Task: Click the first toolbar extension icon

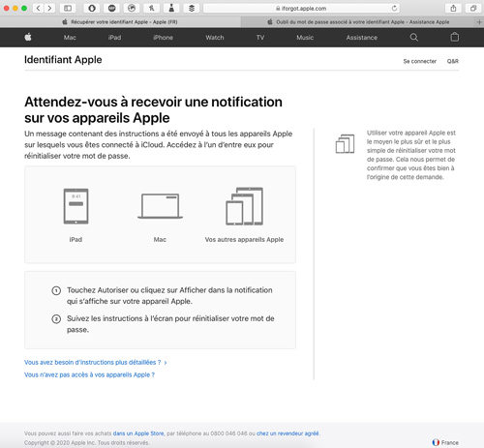Action: coord(92,8)
